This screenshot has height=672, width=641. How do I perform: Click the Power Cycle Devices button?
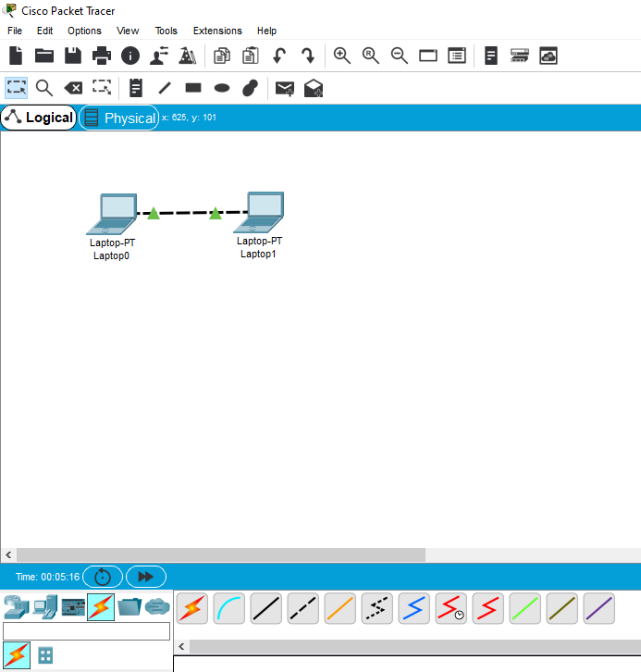click(x=103, y=577)
